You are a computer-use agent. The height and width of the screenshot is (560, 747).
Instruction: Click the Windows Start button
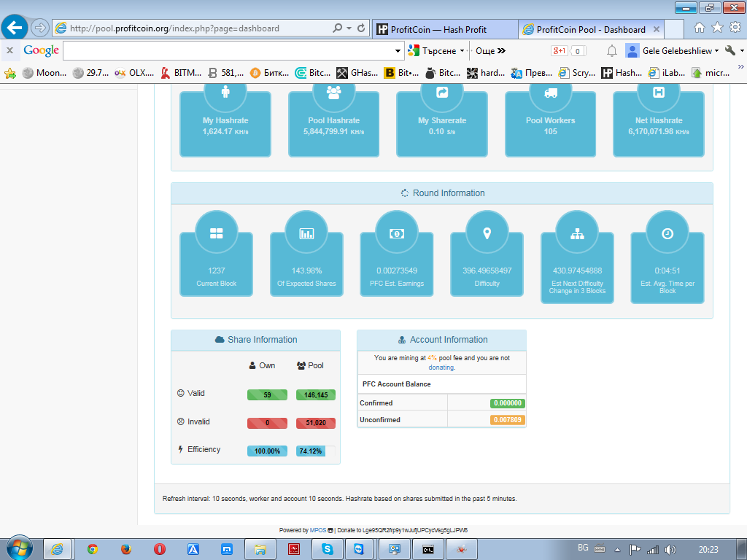pos(20,548)
